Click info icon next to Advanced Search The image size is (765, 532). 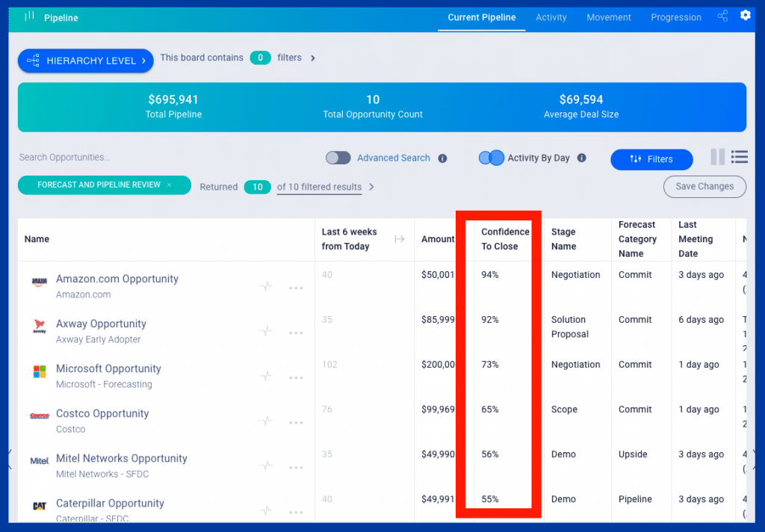tap(442, 158)
